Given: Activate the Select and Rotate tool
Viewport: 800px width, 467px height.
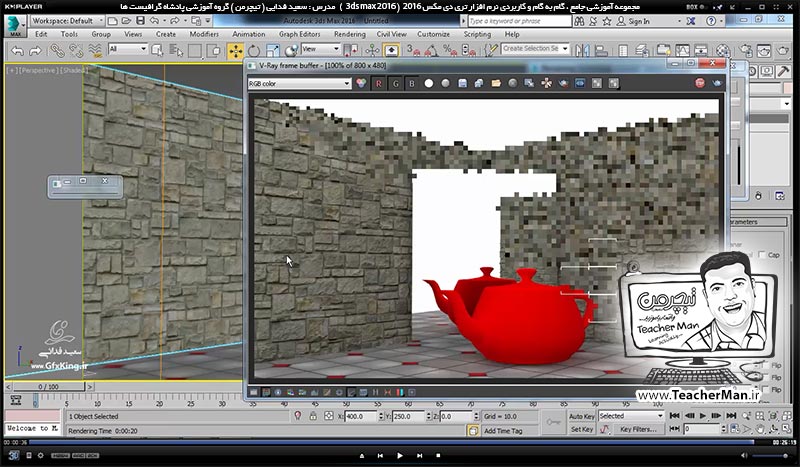Looking at the screenshot, I should pos(254,51).
